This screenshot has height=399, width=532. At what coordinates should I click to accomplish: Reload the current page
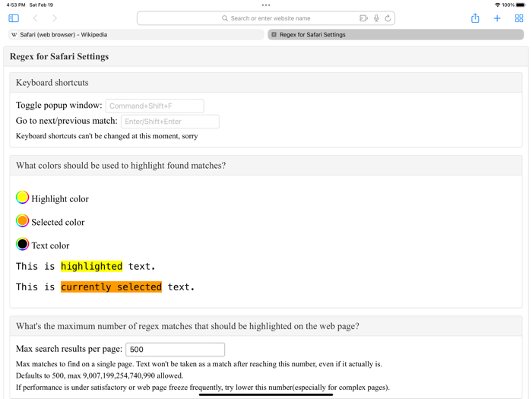[x=388, y=18]
